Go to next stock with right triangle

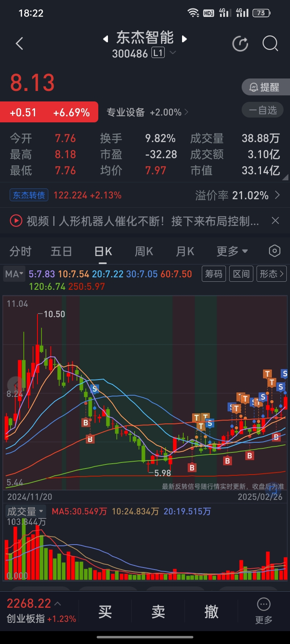click(184, 39)
